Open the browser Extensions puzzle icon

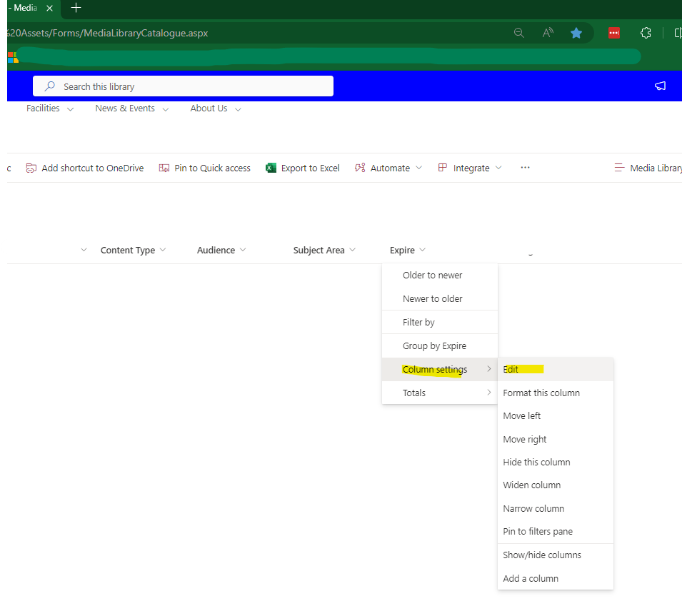[x=646, y=33]
